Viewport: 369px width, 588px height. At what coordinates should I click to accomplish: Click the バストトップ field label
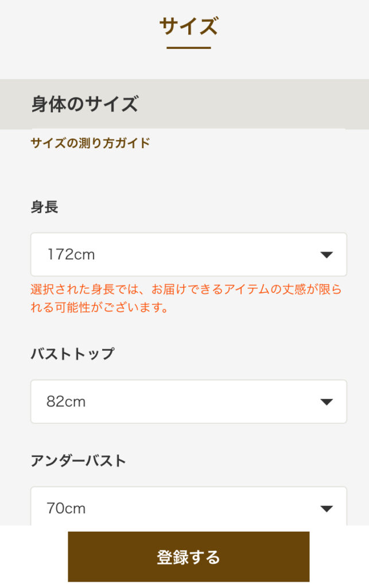coord(72,354)
